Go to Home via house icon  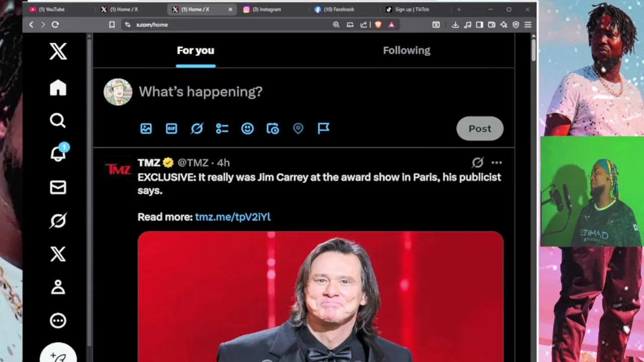(x=58, y=87)
